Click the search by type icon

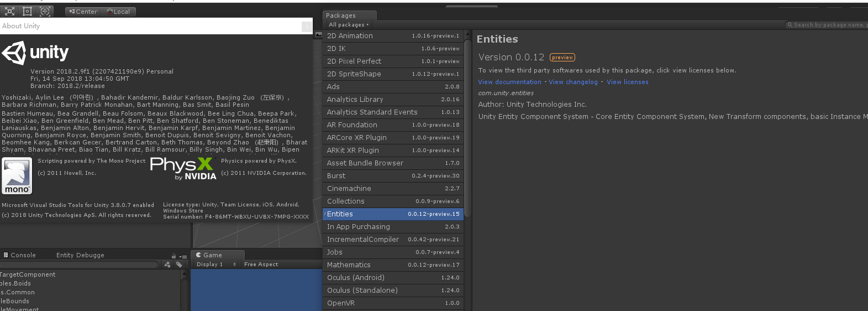tap(167, 265)
